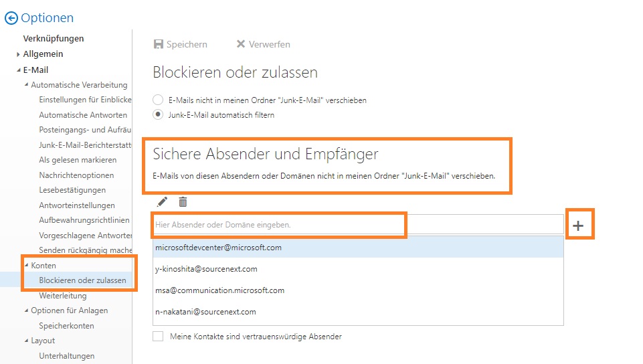Click the 'Hier Absender oder Domäne eingeben' field
The width and height of the screenshot is (643, 364).
coord(358,225)
